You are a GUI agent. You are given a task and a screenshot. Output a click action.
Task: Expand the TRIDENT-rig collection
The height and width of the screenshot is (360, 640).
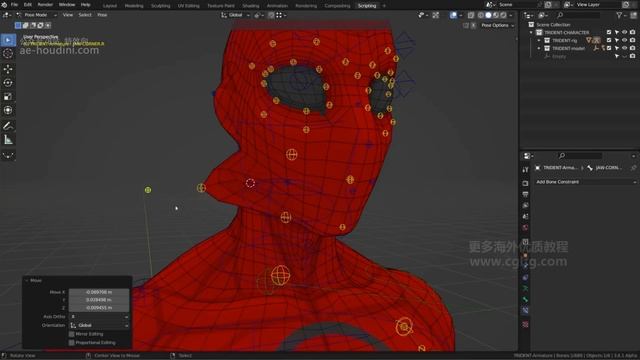click(x=539, y=40)
